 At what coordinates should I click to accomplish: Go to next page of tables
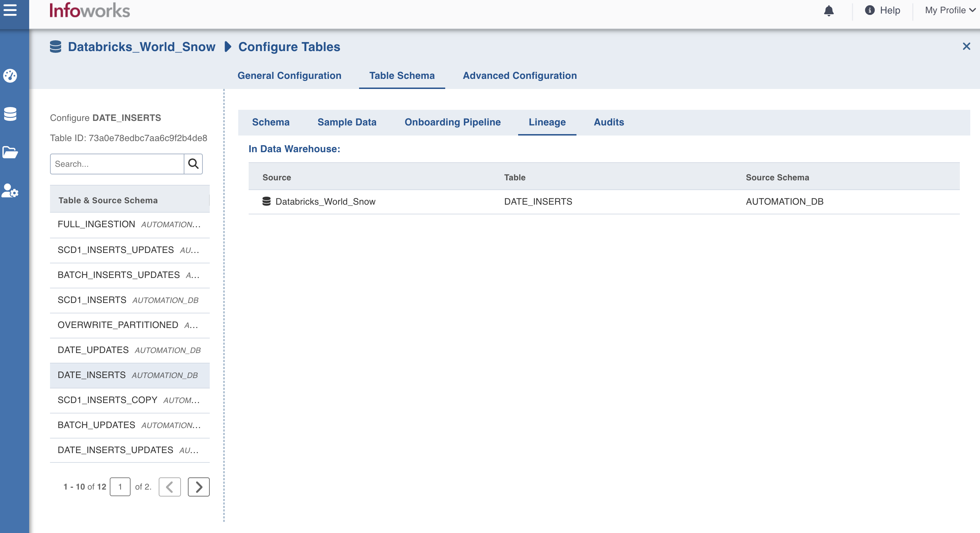click(199, 486)
